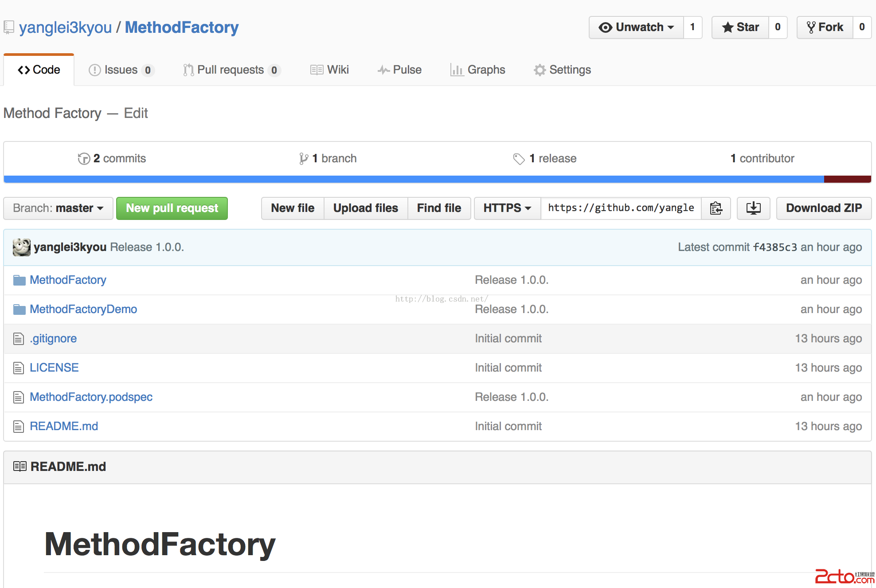Click the New pull request button
Screen dimensions: 876x588
point(172,208)
